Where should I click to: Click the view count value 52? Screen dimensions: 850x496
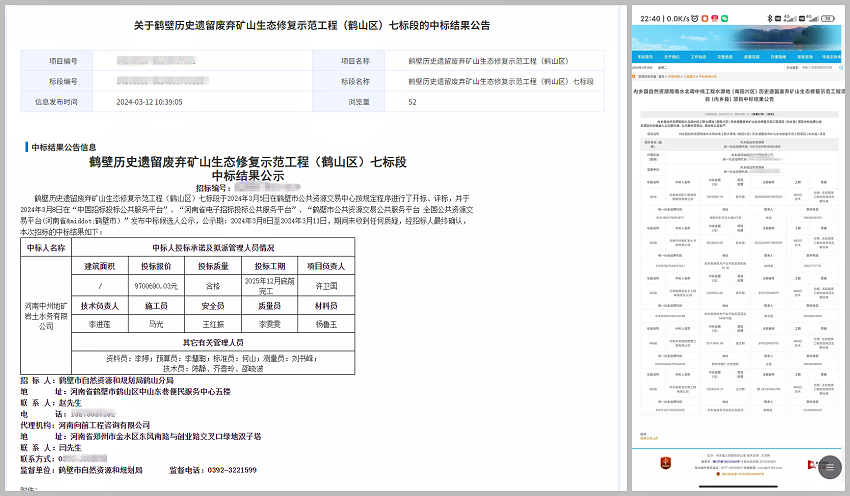tap(413, 102)
